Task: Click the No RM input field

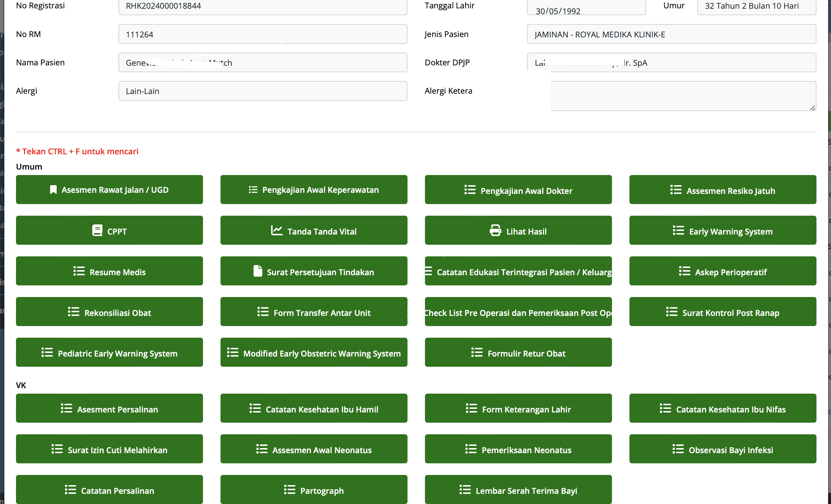Action: click(263, 34)
